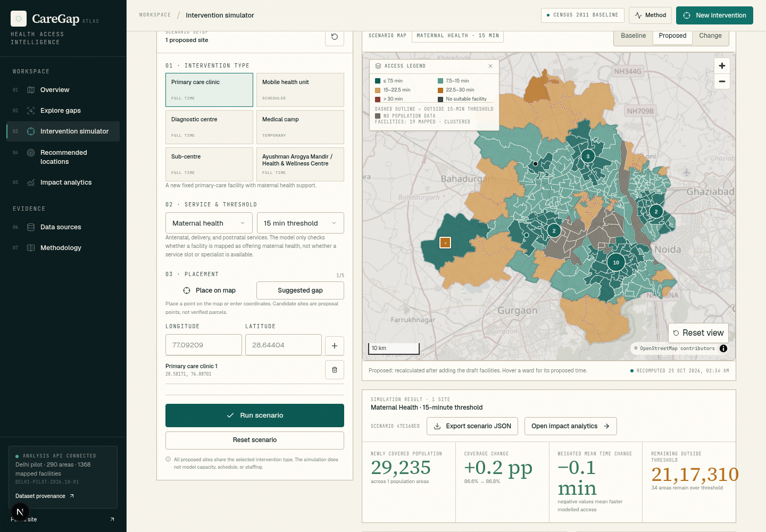Open Dataset provenance link
766x532 pixels.
pyautogui.click(x=45, y=496)
